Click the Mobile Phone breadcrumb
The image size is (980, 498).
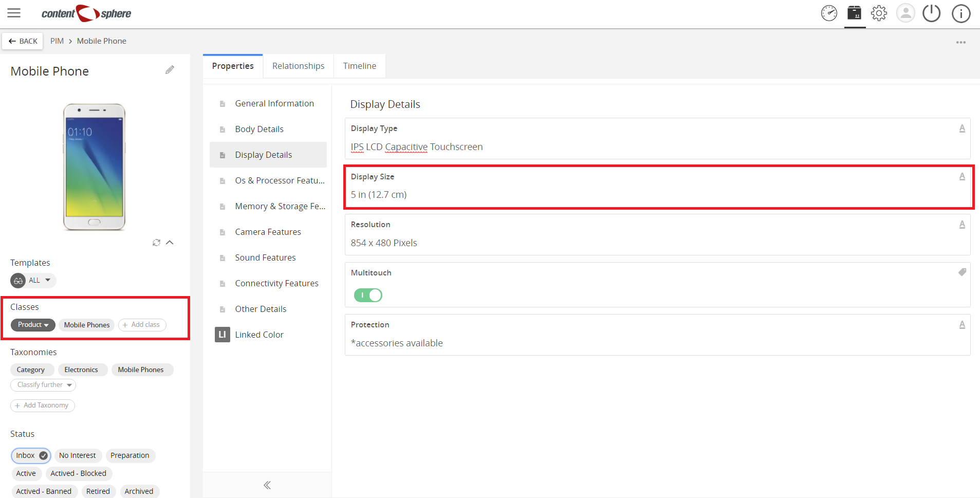point(102,41)
